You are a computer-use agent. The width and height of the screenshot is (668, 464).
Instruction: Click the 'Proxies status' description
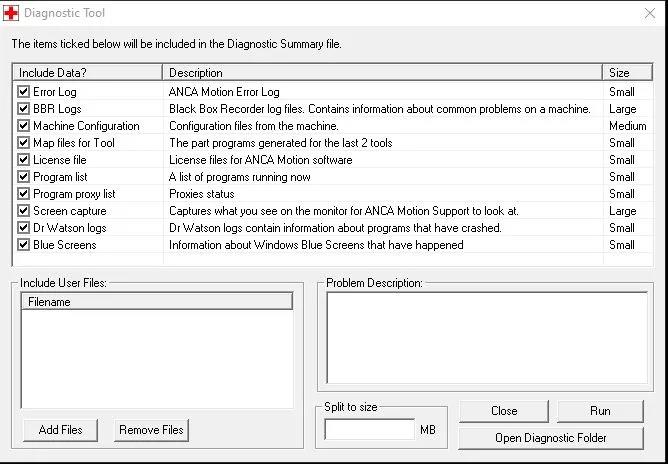tap(202, 194)
